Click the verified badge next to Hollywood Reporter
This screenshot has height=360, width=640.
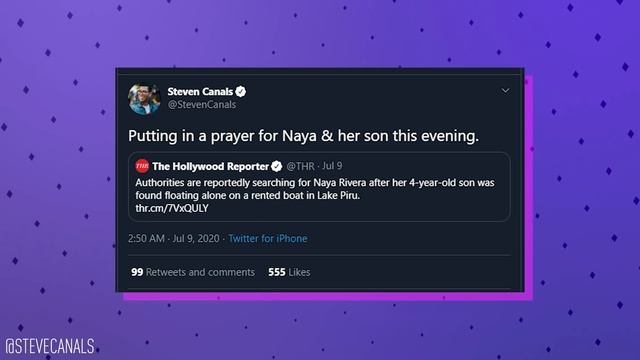277,166
